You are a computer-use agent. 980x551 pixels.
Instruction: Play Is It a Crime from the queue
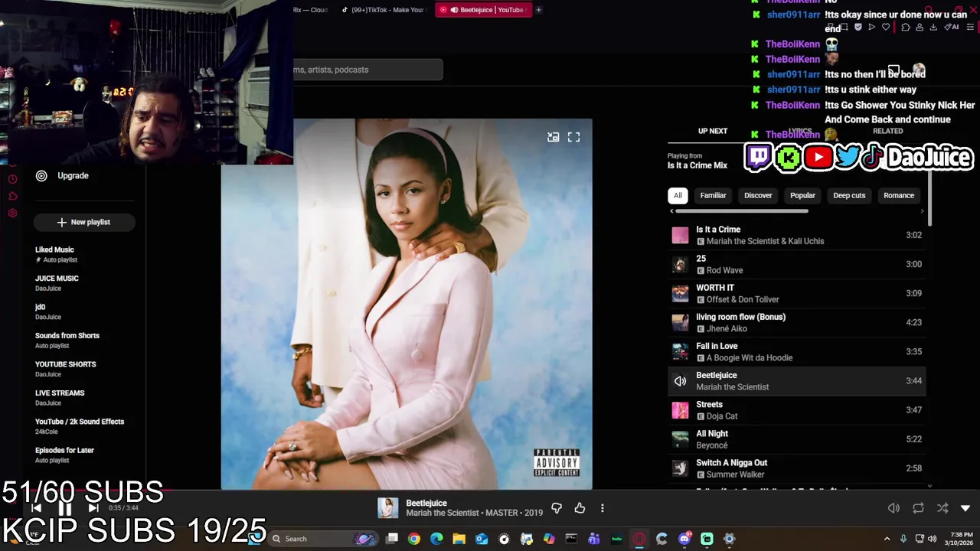796,235
